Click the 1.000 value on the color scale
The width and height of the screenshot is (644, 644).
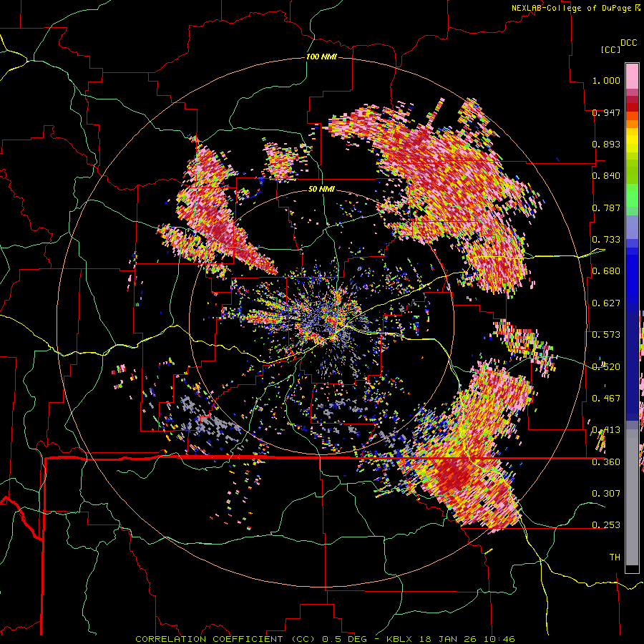coord(606,80)
